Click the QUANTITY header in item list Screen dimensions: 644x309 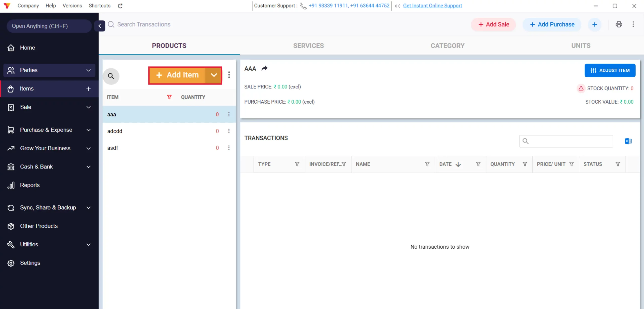coord(193,97)
